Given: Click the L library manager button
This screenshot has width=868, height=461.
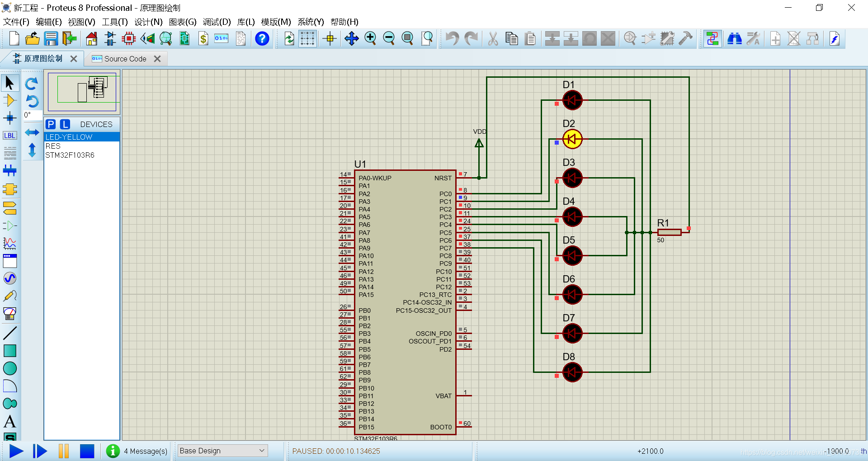Looking at the screenshot, I should click(x=65, y=124).
